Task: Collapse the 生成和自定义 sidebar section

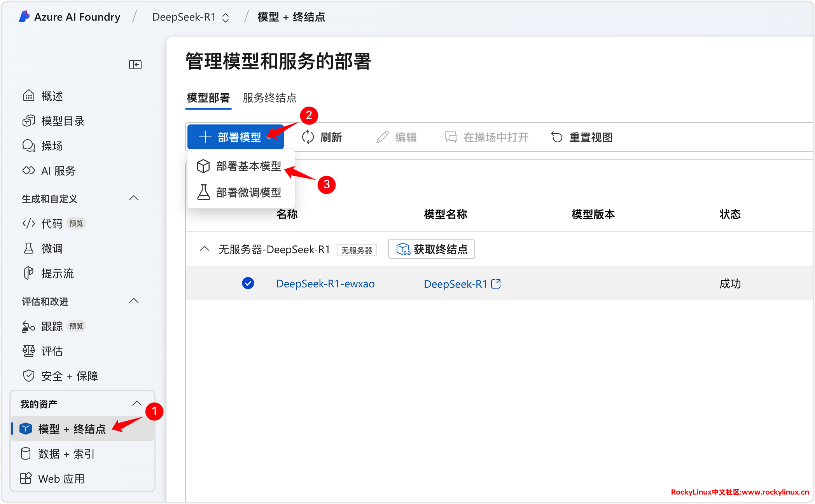Action: pyautogui.click(x=133, y=198)
